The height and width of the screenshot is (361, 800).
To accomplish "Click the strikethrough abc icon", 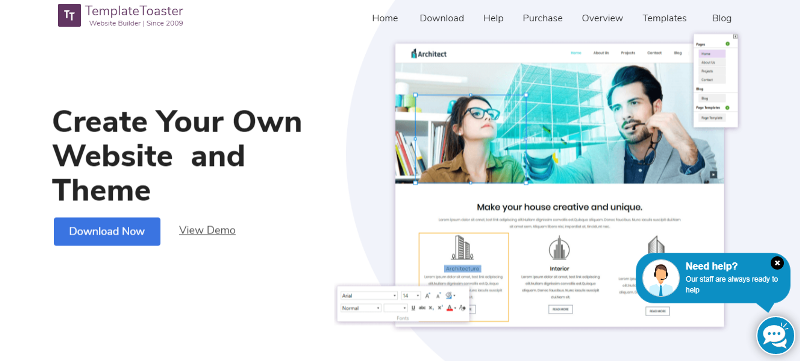I will point(422,308).
